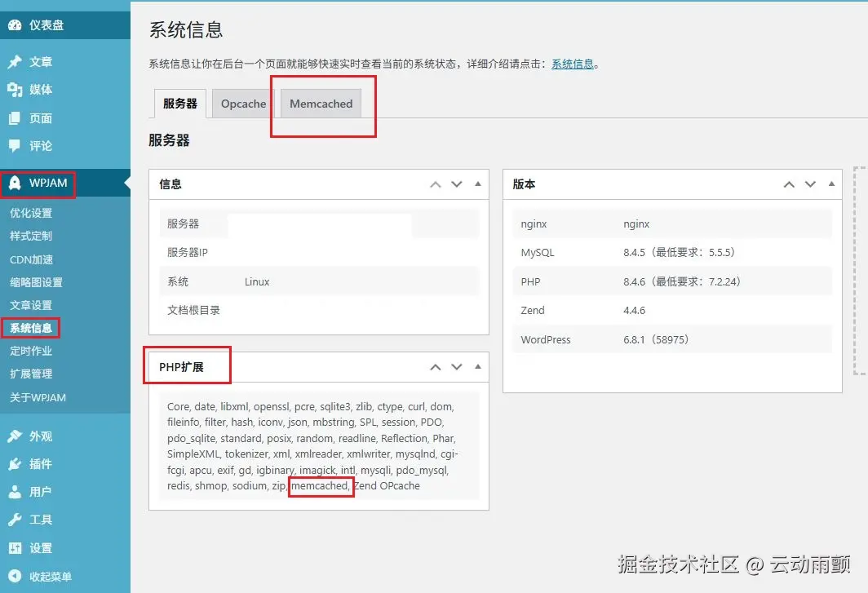Viewport: 868px width, 593px height.
Task: Move the 版本 panel down
Action: point(810,184)
